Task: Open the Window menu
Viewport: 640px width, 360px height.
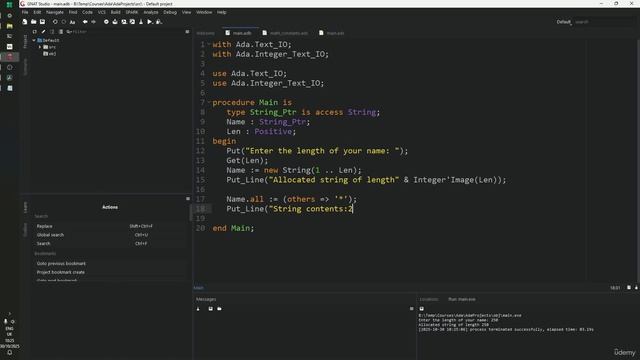Action: 204,12
